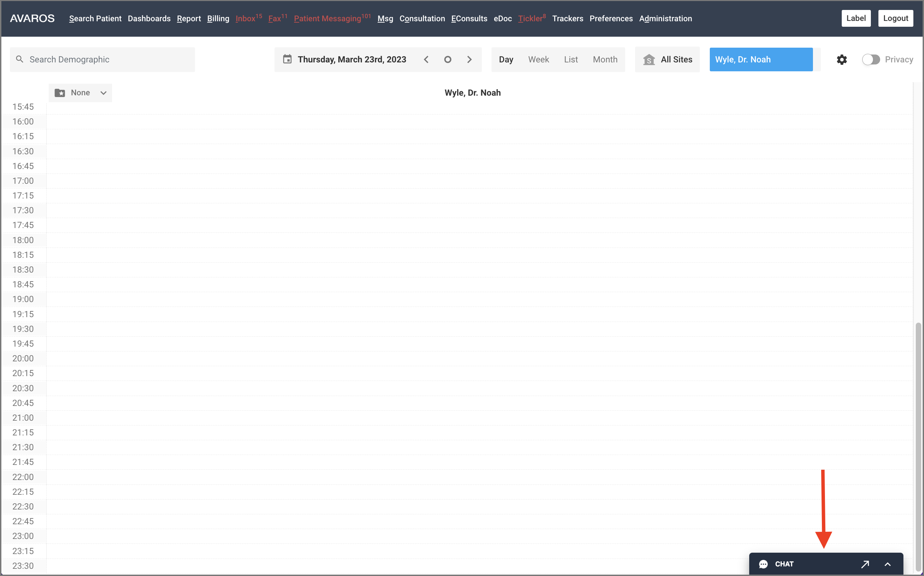Click the All Sites building icon
This screenshot has height=576, width=924.
(x=649, y=59)
